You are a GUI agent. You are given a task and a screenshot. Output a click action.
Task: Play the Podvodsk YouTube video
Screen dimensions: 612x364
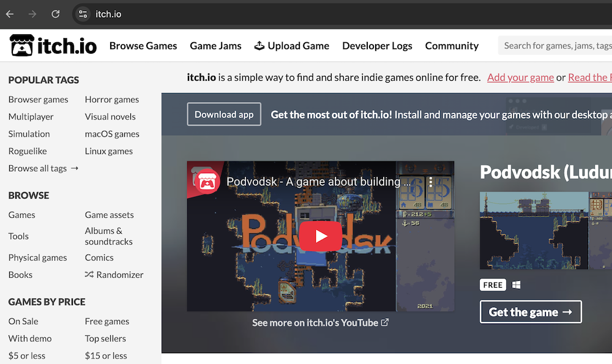(x=321, y=236)
